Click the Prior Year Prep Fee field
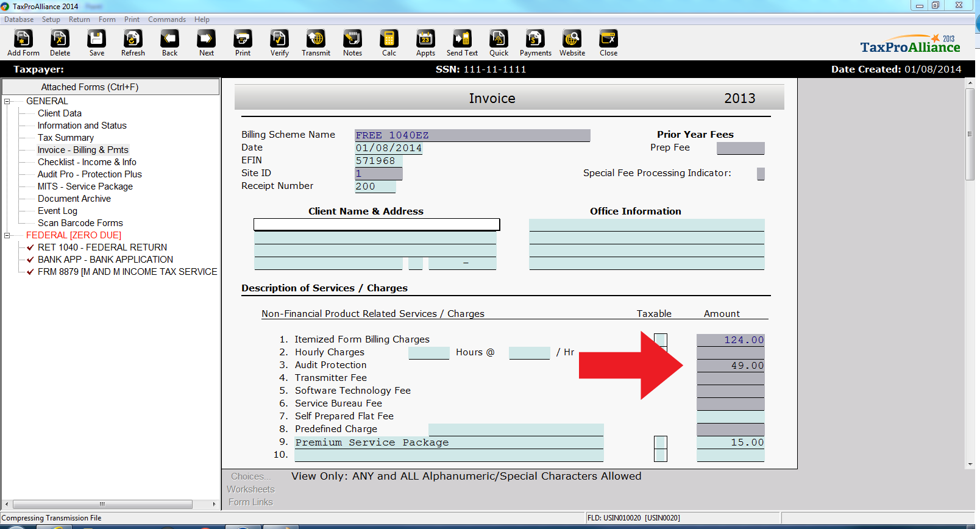This screenshot has width=980, height=529. [740, 148]
